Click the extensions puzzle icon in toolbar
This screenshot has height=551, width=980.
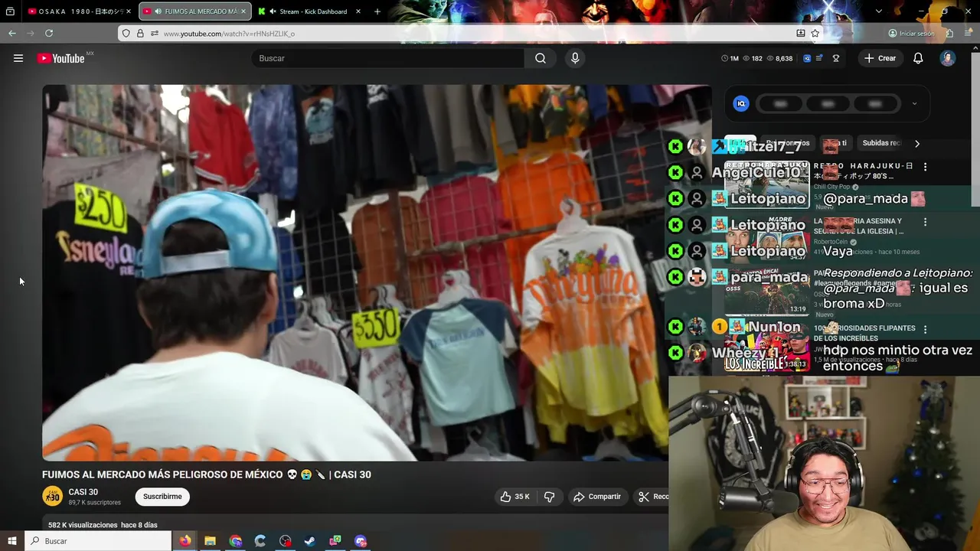(949, 34)
